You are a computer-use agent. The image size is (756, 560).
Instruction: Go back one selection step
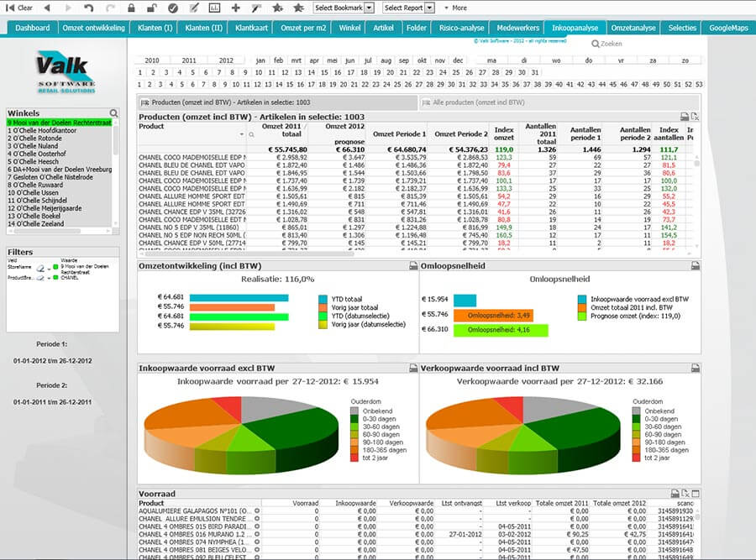click(47, 8)
